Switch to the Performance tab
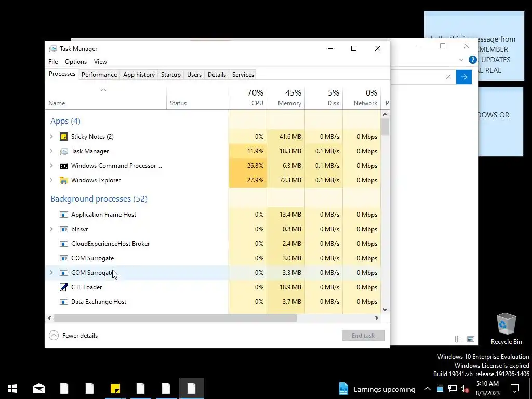Image resolution: width=532 pixels, height=399 pixels. point(99,75)
